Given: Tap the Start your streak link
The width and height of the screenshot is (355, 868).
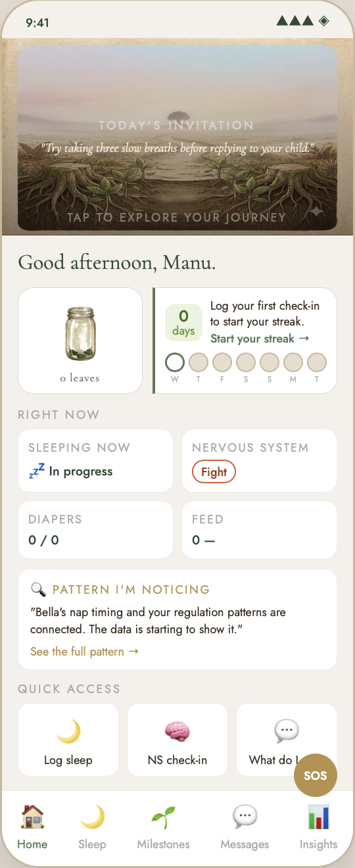Looking at the screenshot, I should (259, 339).
